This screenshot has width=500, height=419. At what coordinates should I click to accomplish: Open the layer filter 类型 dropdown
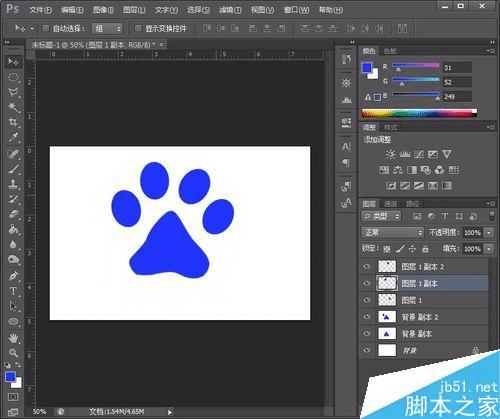click(x=381, y=216)
